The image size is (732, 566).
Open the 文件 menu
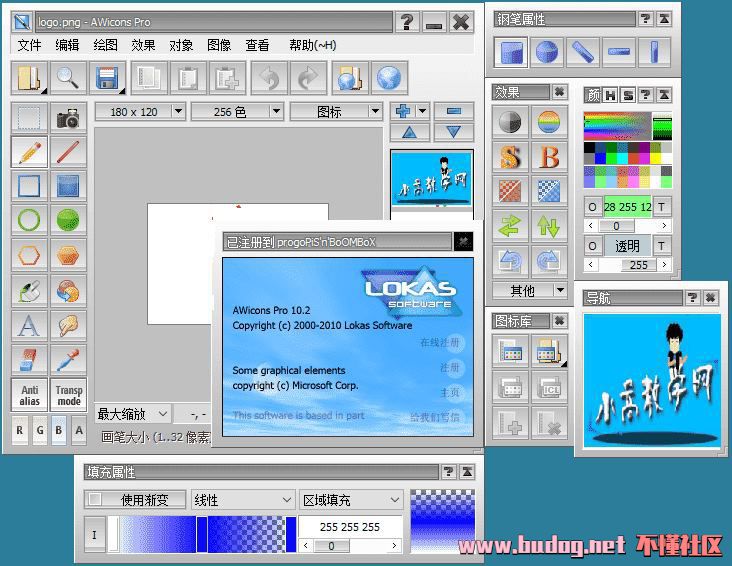click(29, 45)
